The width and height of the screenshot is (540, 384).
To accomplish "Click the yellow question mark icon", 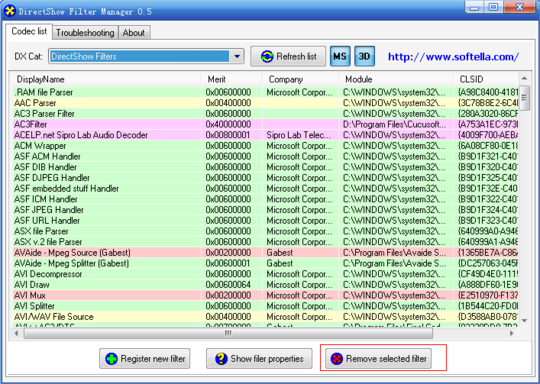I will click(221, 359).
